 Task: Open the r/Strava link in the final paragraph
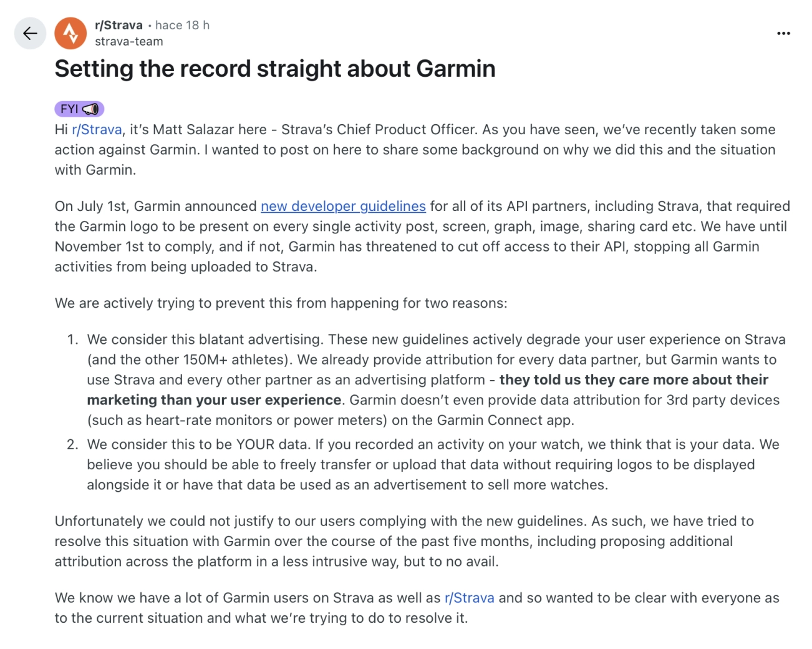click(468, 597)
